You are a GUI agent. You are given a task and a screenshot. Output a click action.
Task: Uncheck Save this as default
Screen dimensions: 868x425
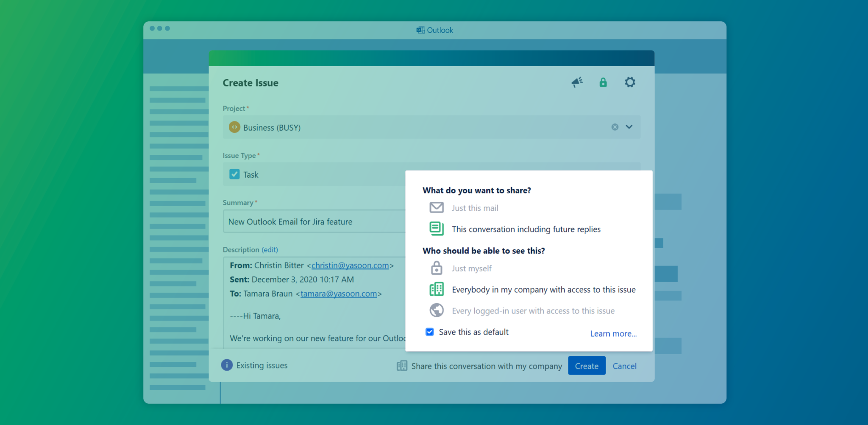429,332
